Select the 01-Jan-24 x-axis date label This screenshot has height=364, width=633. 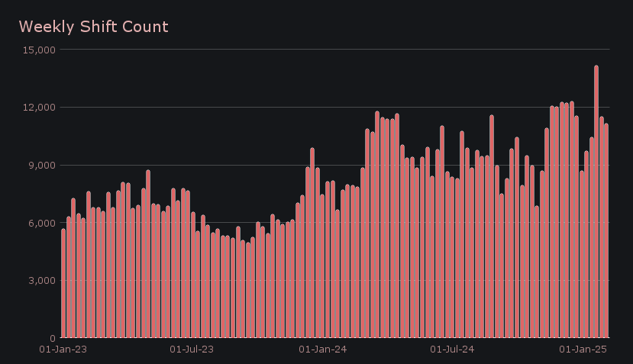pos(322,350)
